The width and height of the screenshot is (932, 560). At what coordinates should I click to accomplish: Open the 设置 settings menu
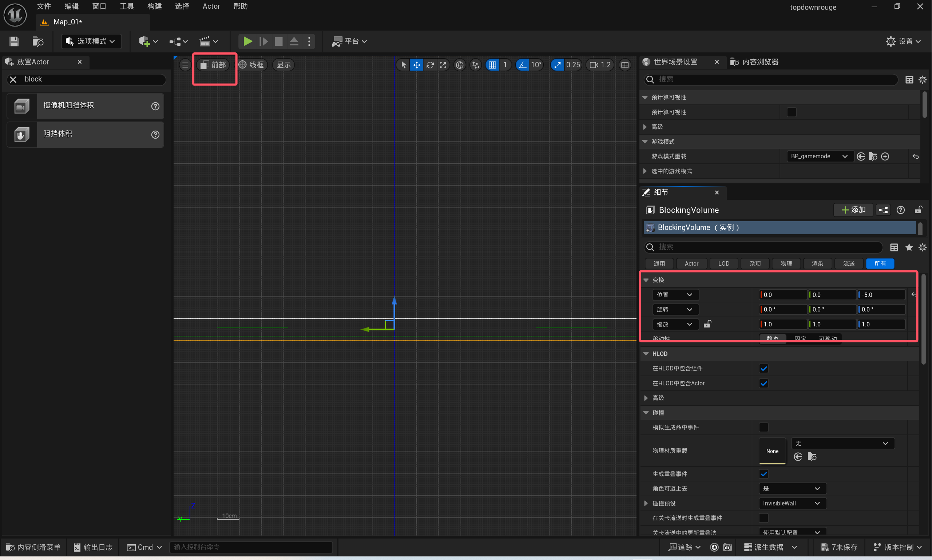pos(903,41)
